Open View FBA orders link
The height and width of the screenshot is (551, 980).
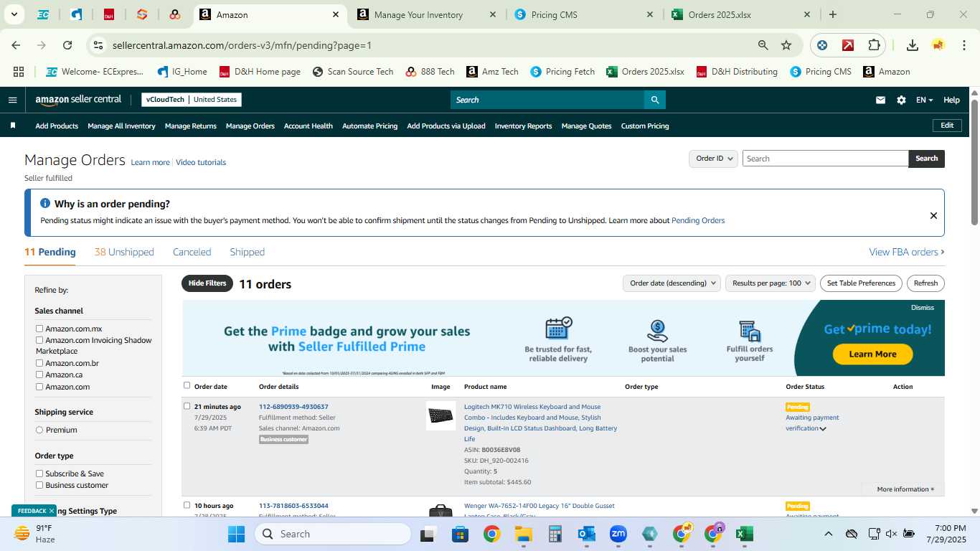coord(907,252)
